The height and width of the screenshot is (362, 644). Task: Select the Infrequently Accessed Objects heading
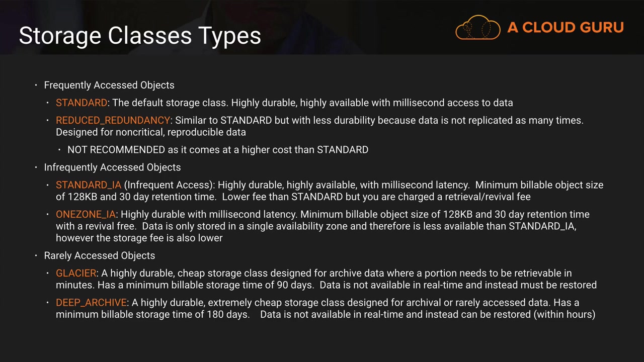pyautogui.click(x=112, y=167)
